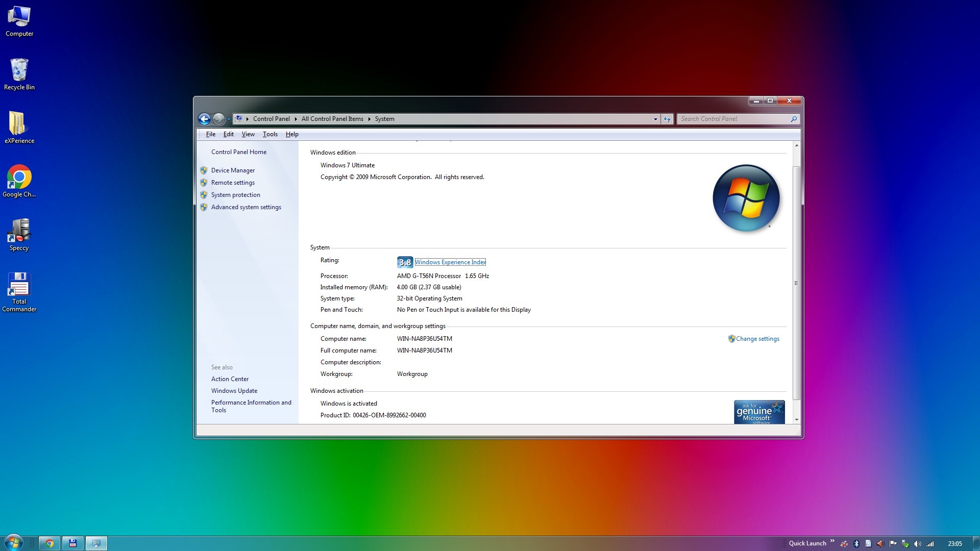
Task: Click the Windows Start orb
Action: click(x=14, y=543)
